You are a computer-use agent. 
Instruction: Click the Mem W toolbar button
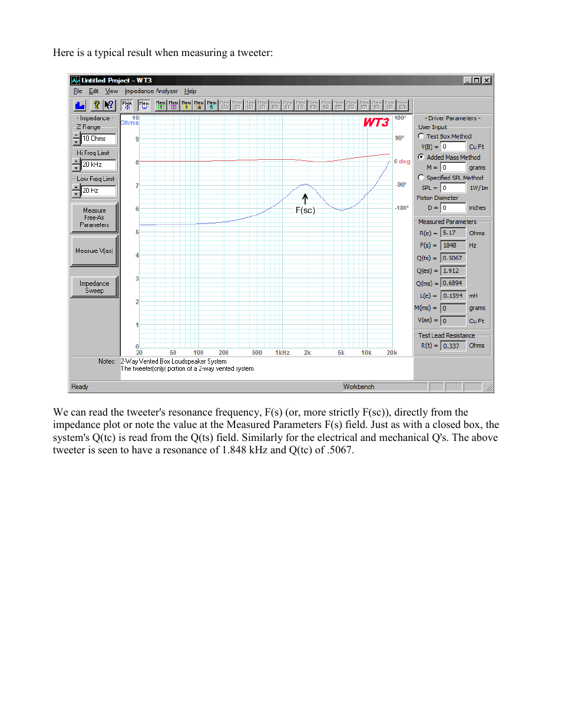click(144, 105)
